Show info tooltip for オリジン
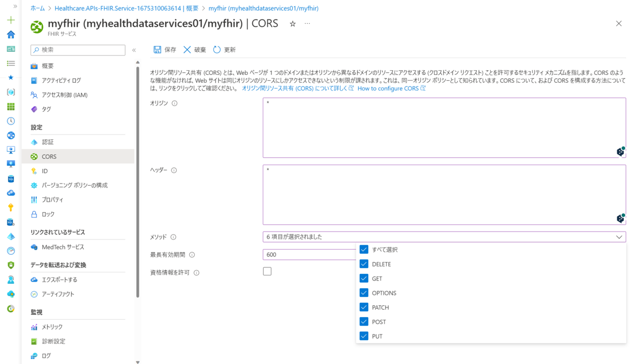The height and width of the screenshot is (364, 633). pyautogui.click(x=175, y=103)
